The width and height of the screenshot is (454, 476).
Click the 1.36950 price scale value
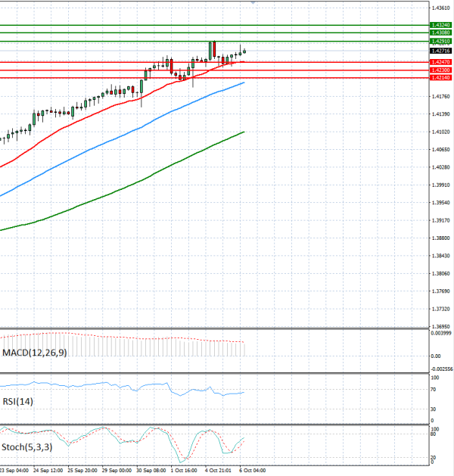tap(440, 326)
